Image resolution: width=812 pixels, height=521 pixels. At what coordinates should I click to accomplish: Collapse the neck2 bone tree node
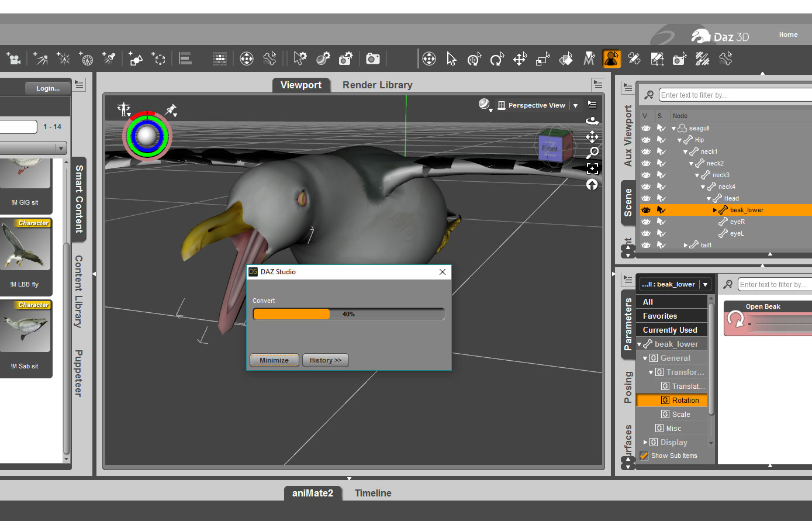click(x=691, y=164)
